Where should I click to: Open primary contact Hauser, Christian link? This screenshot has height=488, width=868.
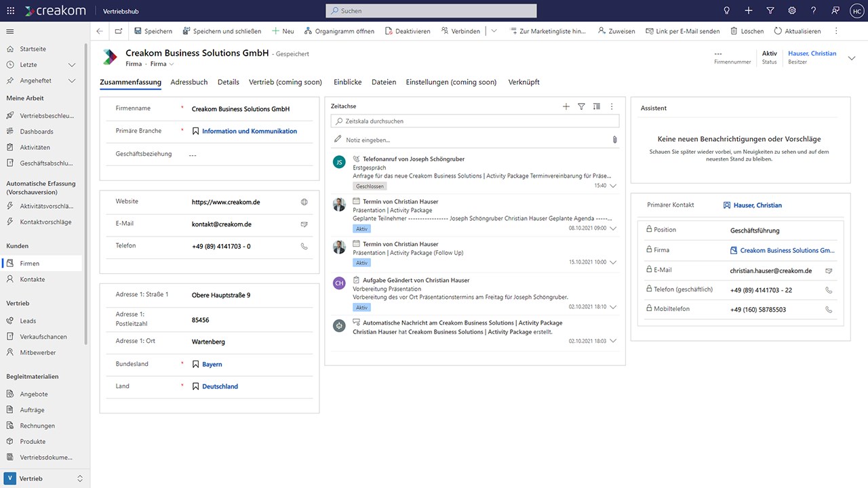[757, 205]
